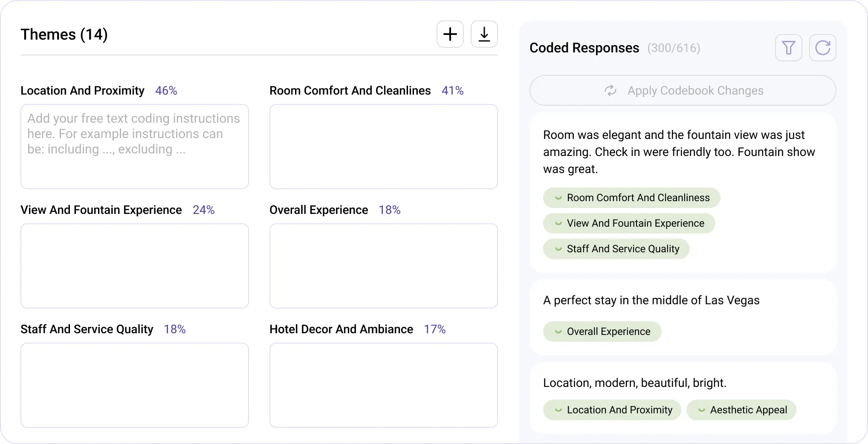Expand the Staff And Service Quality tag chevron
The image size is (868, 444).
(558, 249)
